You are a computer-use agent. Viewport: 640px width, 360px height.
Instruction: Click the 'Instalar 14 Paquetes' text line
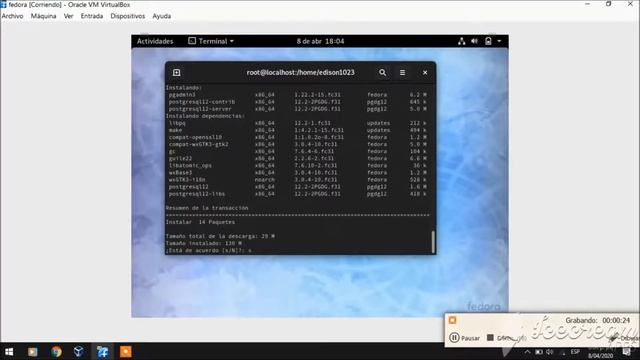click(200, 222)
